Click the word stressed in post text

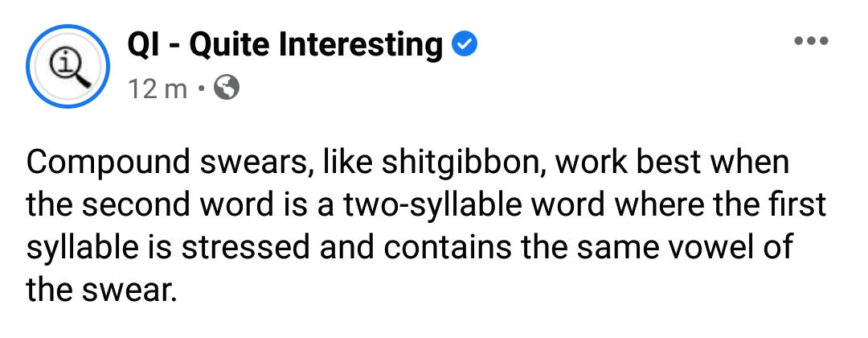coord(246,247)
